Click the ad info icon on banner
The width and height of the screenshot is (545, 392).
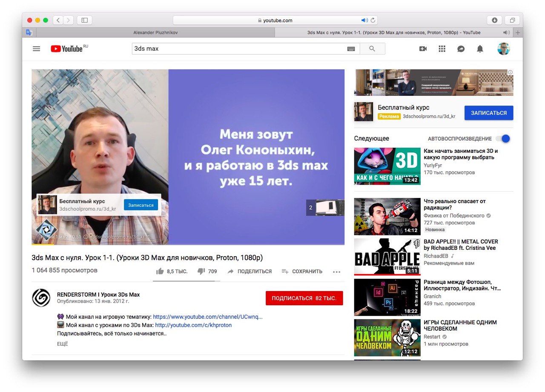click(x=510, y=72)
